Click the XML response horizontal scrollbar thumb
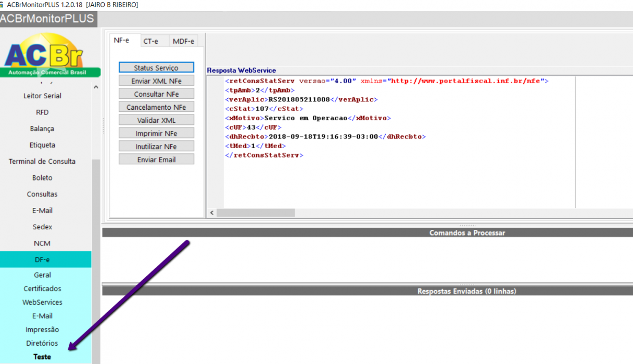Screen dimensions: 633x364 (256, 213)
